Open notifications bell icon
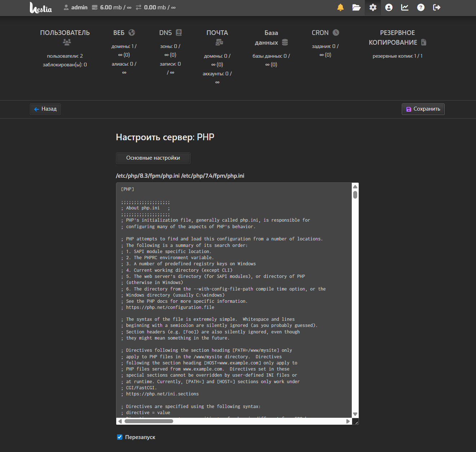476x452 pixels. pos(340,8)
